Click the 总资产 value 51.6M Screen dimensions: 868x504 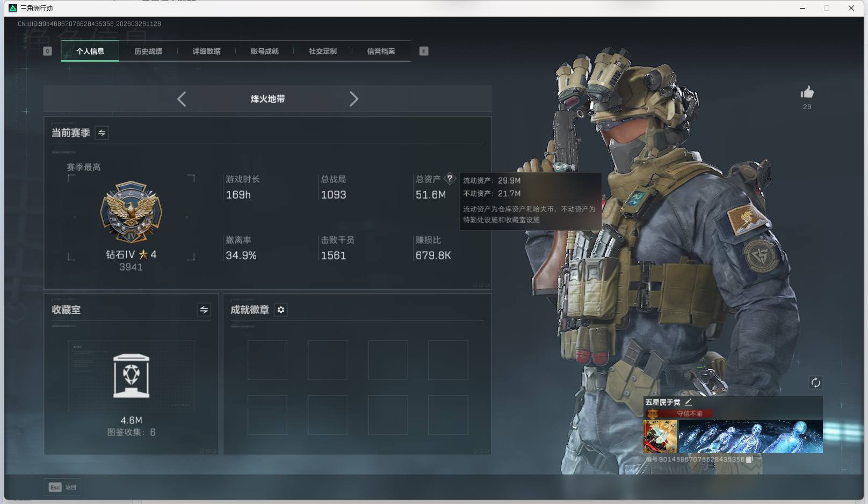point(431,195)
